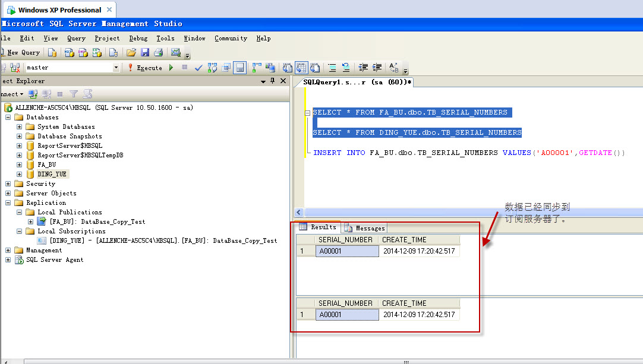Click CREATE_TIME header in the second result grid
This screenshot has width=643, height=364.
(419, 303)
